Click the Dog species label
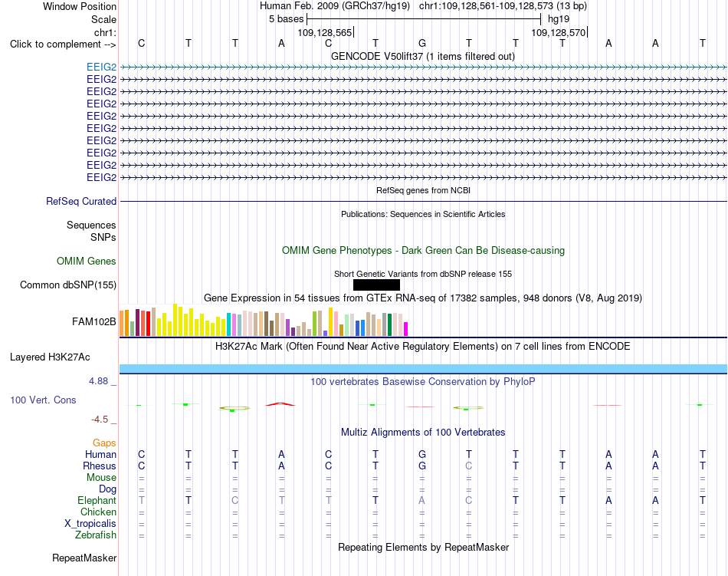 [107, 489]
